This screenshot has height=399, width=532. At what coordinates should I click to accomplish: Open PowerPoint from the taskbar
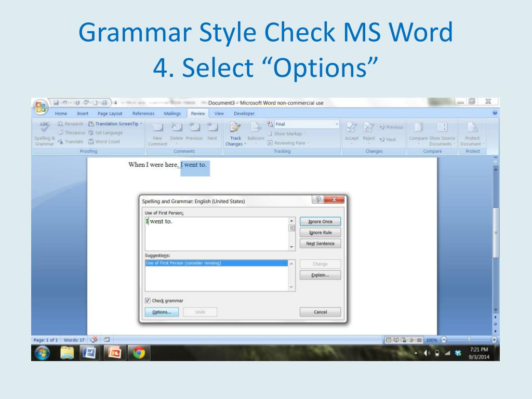tap(115, 353)
